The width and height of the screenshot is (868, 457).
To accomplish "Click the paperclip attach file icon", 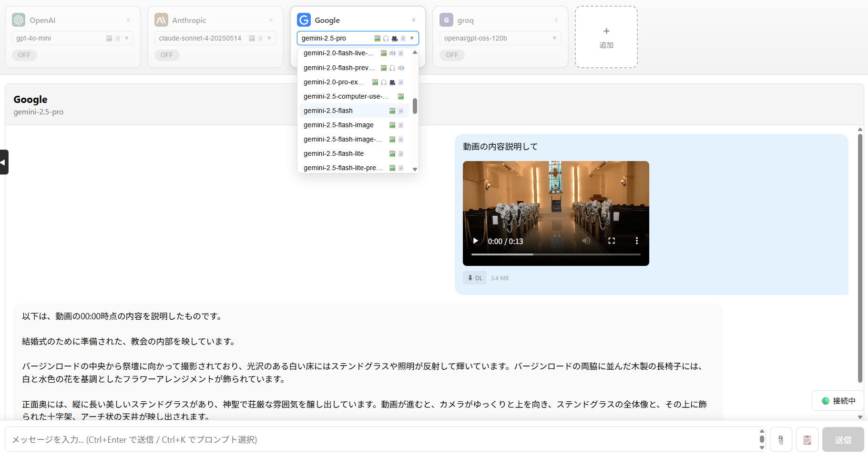I will [780, 440].
